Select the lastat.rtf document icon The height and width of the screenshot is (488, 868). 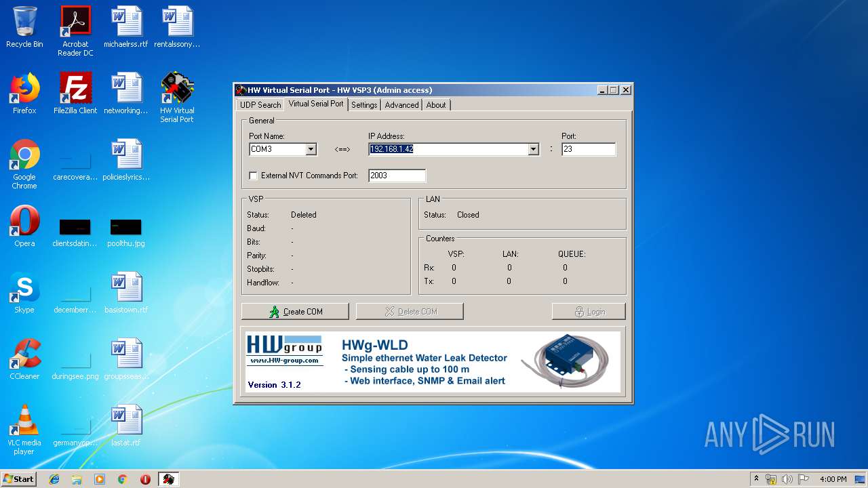tap(126, 426)
